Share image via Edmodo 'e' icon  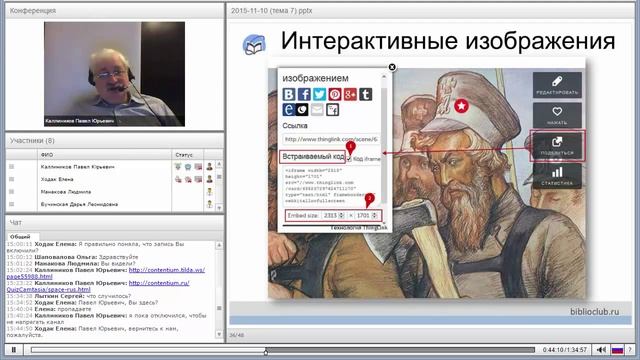(x=289, y=109)
